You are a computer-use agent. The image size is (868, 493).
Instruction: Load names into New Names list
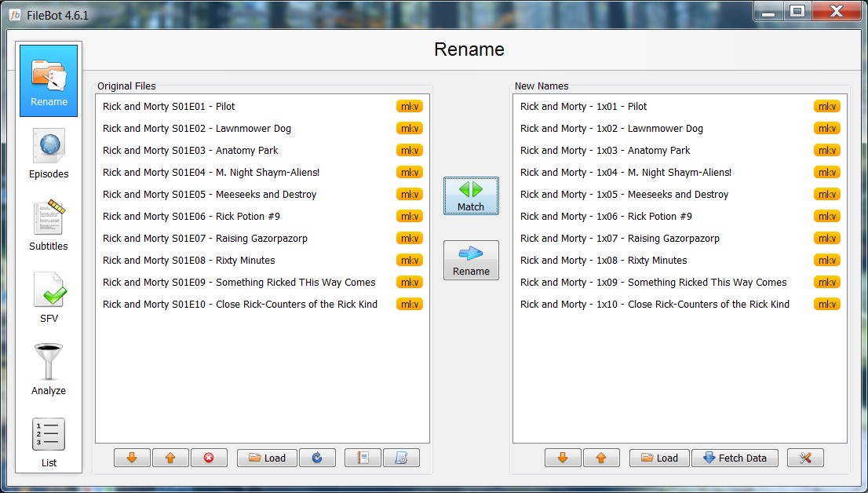[x=659, y=458]
